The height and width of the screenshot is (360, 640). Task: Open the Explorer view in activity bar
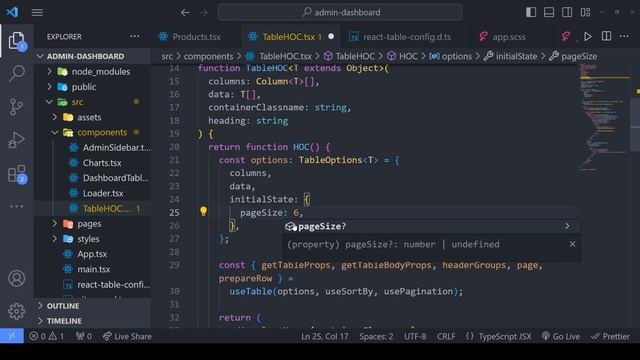coord(17,41)
